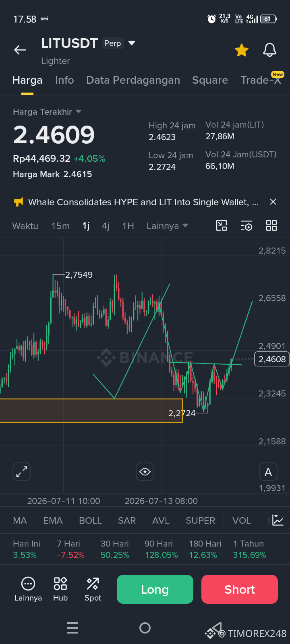The height and width of the screenshot is (644, 290).
Task: Tap the Short button
Action: tap(240, 589)
